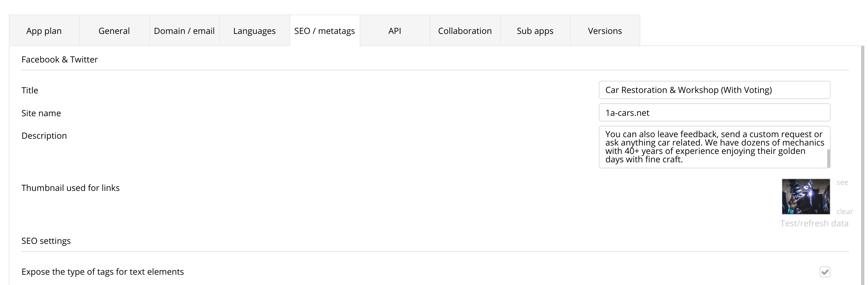868x285 pixels.
Task: Select the SEO / metatags tab
Action: point(325,31)
